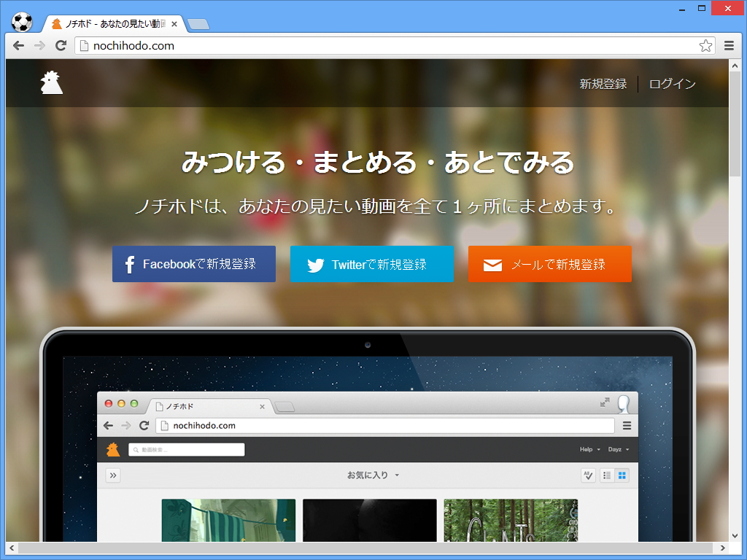Image resolution: width=747 pixels, height=560 pixels.
Task: Open the Dayz user dropdown
Action: click(618, 448)
